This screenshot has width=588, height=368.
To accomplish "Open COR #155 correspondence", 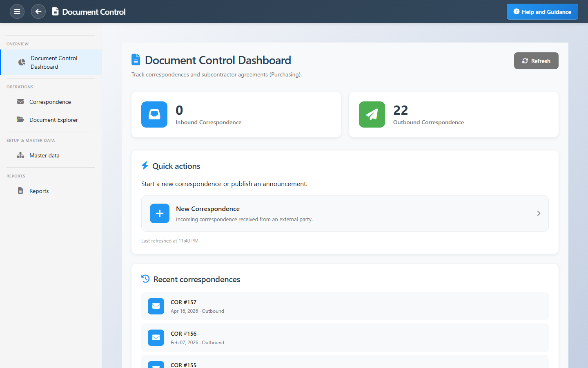I will click(345, 362).
